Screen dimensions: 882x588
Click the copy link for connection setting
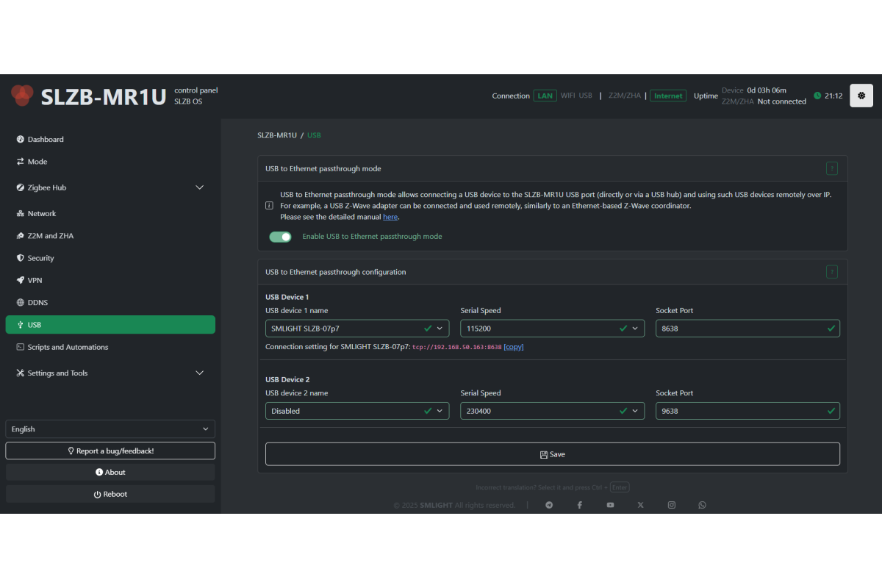pyautogui.click(x=513, y=347)
